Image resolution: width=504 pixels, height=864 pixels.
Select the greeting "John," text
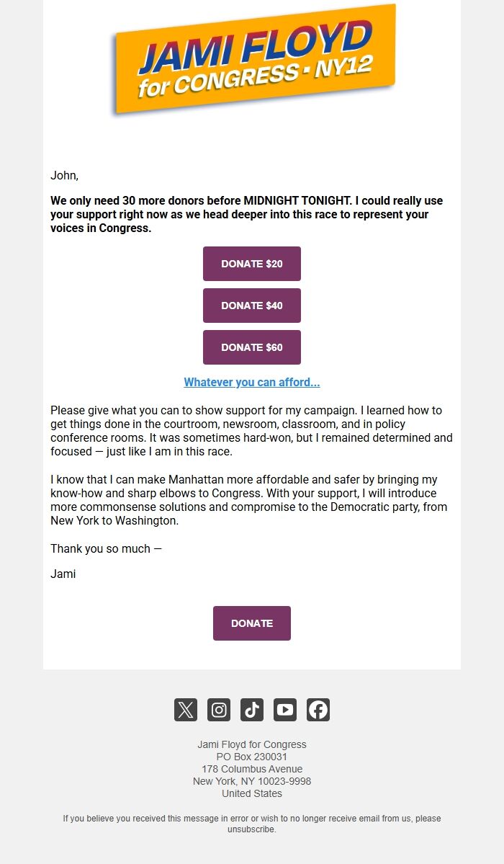(65, 174)
